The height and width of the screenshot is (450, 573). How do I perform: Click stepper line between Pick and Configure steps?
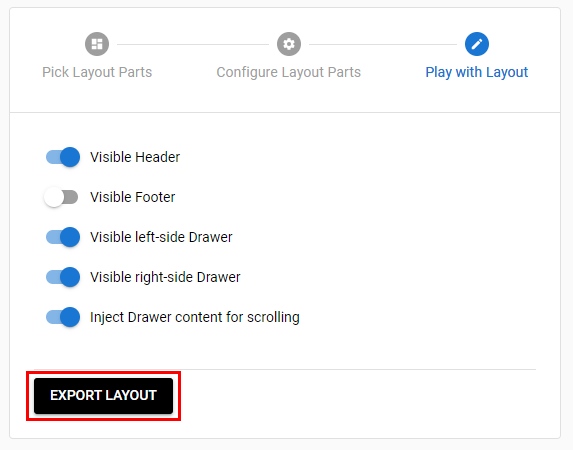[x=193, y=45]
